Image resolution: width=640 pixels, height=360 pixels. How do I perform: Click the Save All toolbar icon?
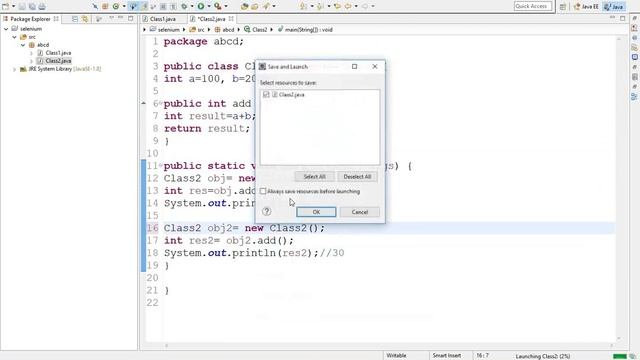point(32,6)
